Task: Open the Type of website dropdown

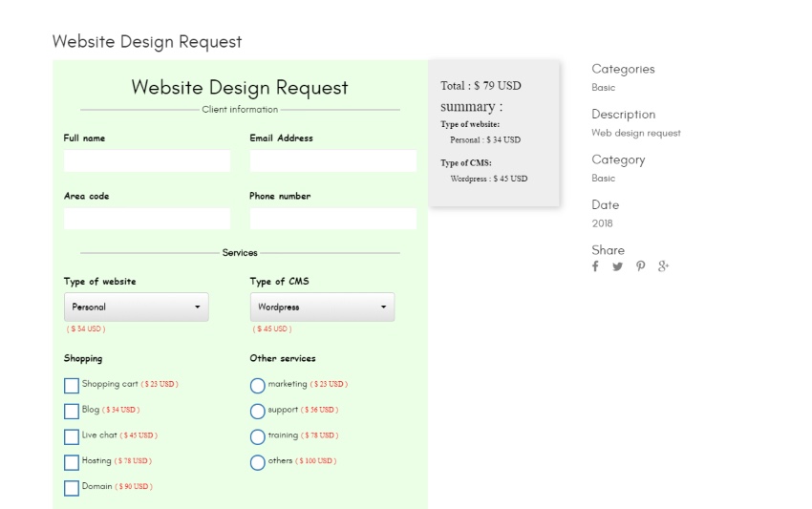Action: (x=137, y=308)
